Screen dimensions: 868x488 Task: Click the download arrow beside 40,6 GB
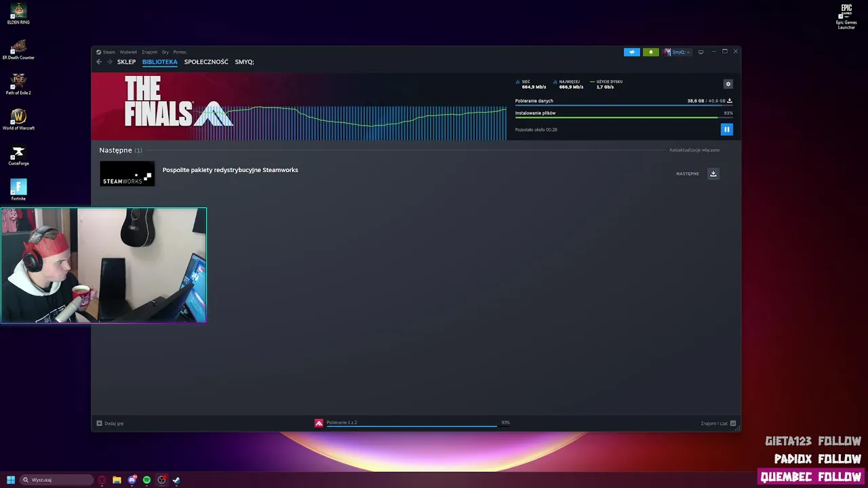(730, 101)
